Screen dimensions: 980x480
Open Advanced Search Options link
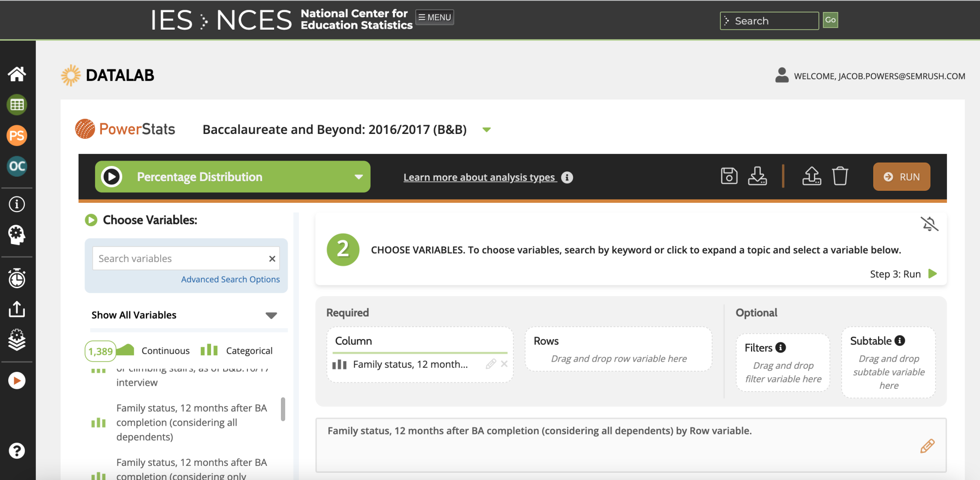point(230,280)
